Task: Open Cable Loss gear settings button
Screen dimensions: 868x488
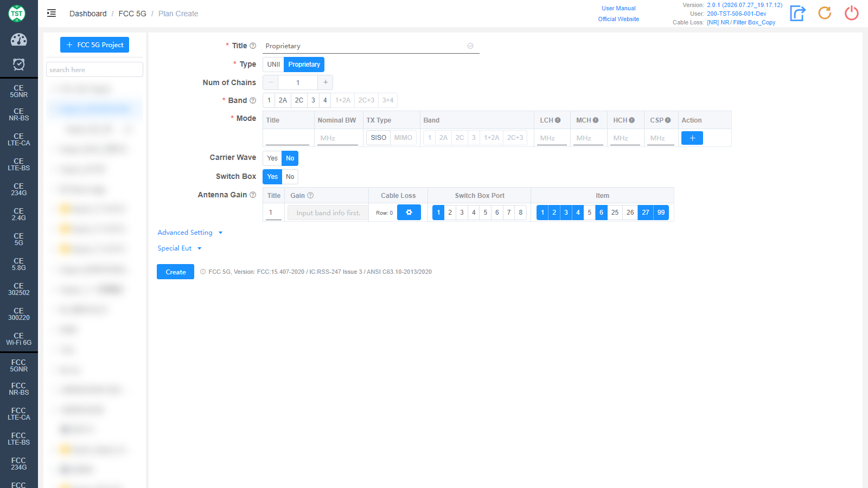Action: (409, 213)
